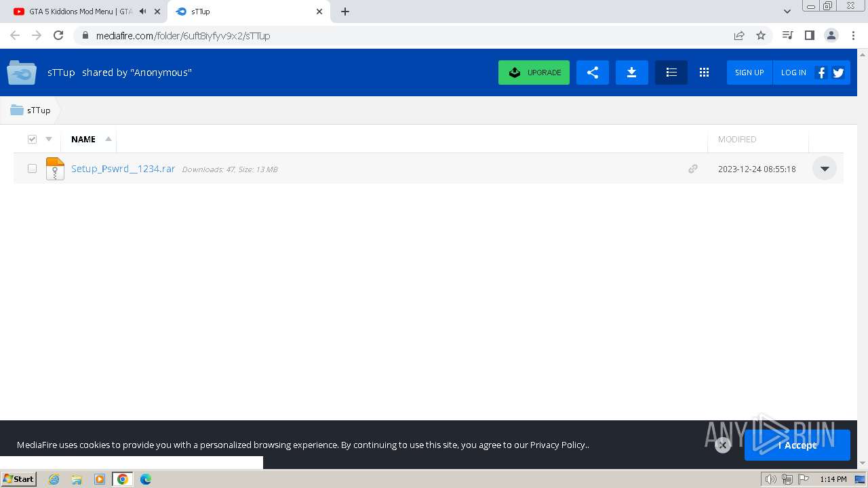The image size is (868, 488).
Task: Open network icon in system tray
Action: 787,479
